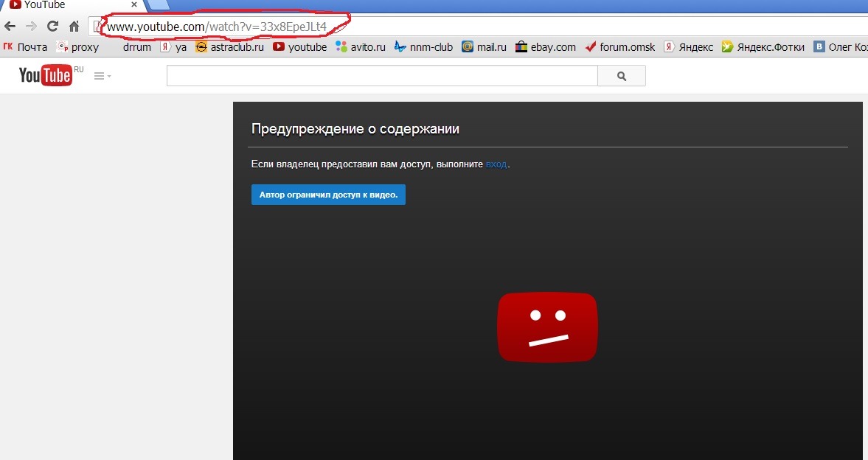Viewport: 868px width, 460px height.
Task: Open the avito.ru bookmark
Action: point(361,47)
